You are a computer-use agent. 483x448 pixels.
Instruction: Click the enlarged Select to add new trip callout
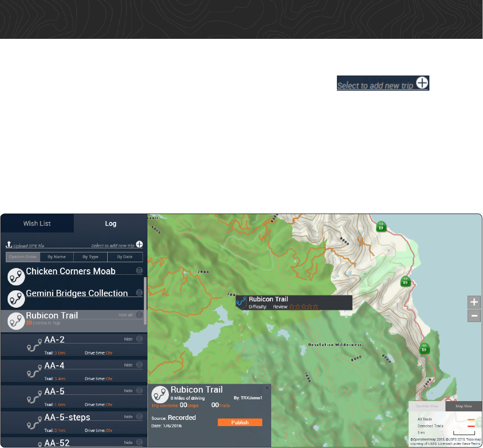tap(383, 83)
